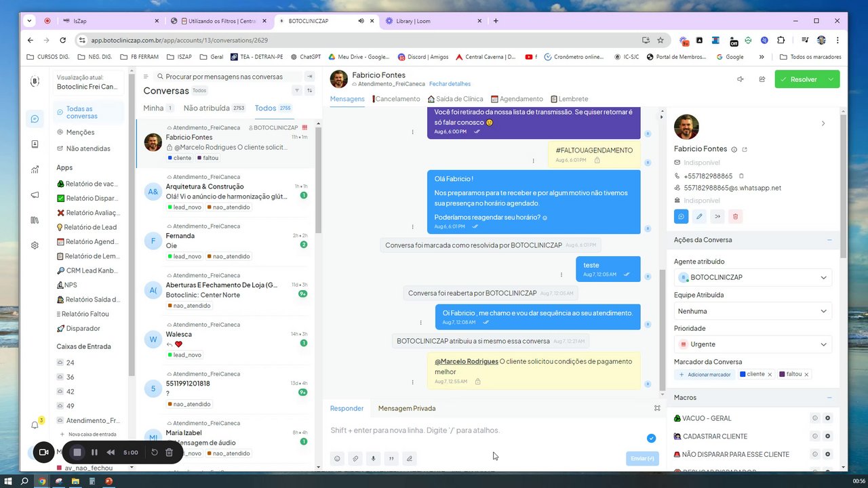Viewport: 868px width, 488px height.
Task: Open contact info circle icon
Action: point(734,149)
